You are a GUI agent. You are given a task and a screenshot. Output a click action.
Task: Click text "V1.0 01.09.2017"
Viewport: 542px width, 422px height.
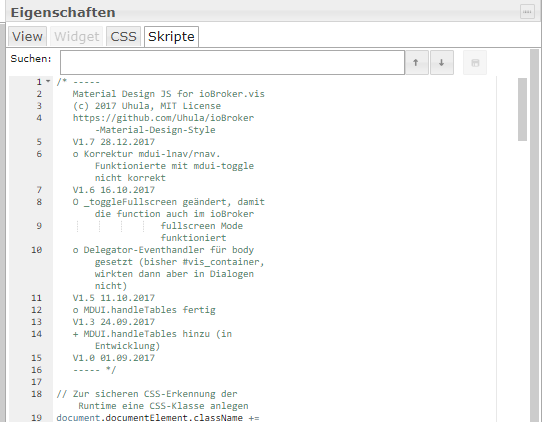[x=113, y=358]
